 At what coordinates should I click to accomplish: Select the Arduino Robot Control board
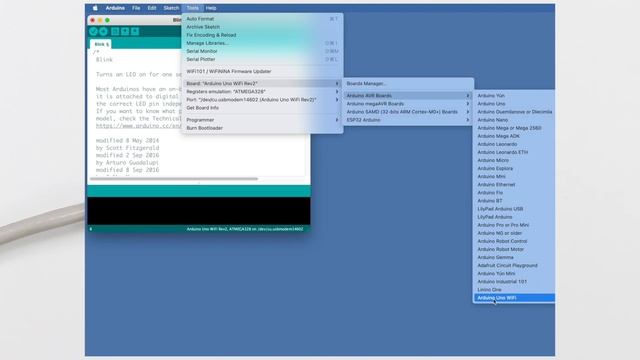[514, 241]
